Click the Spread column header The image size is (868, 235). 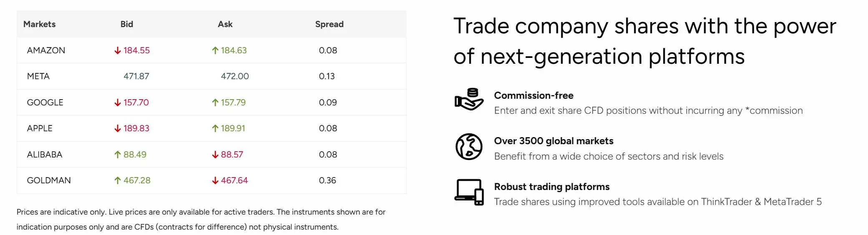point(329,24)
